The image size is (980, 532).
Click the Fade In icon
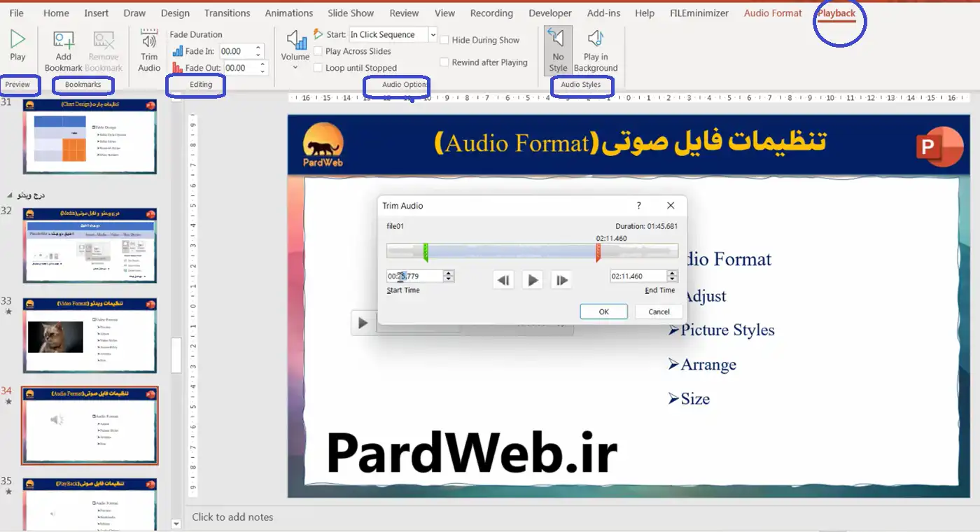pos(178,51)
